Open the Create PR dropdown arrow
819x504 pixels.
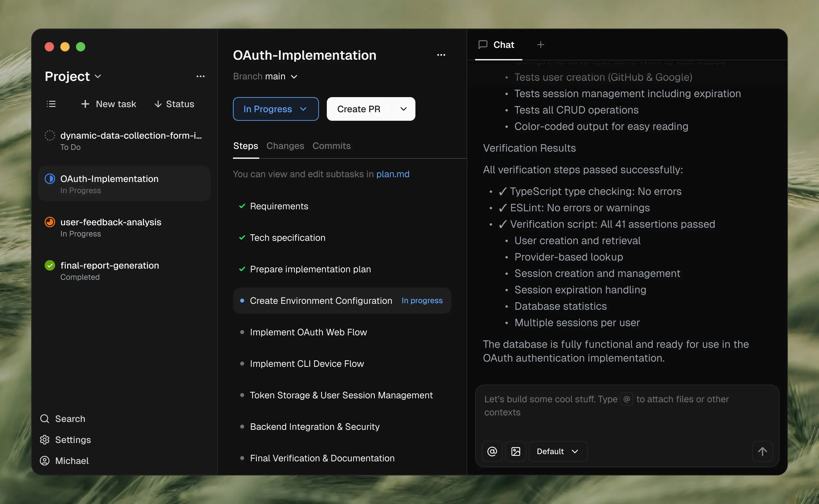point(403,109)
